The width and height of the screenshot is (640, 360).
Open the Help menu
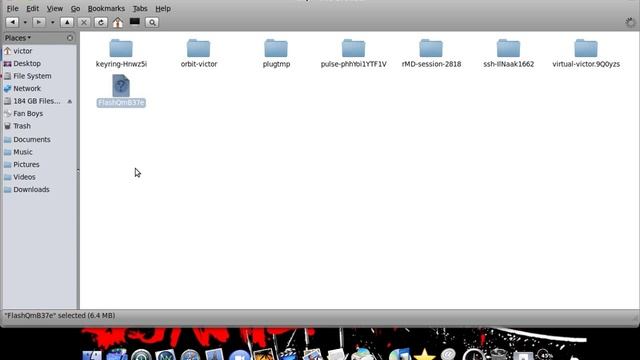click(163, 9)
